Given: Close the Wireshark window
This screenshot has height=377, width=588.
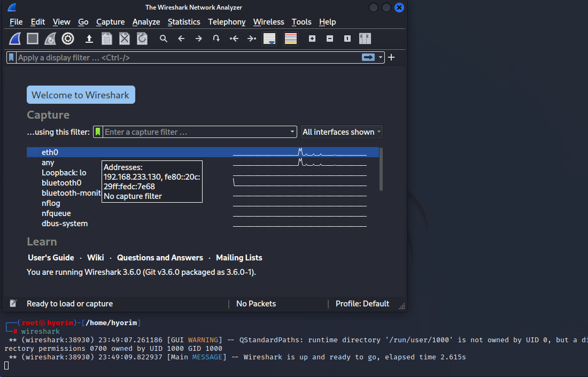Looking at the screenshot, I should click(399, 7).
